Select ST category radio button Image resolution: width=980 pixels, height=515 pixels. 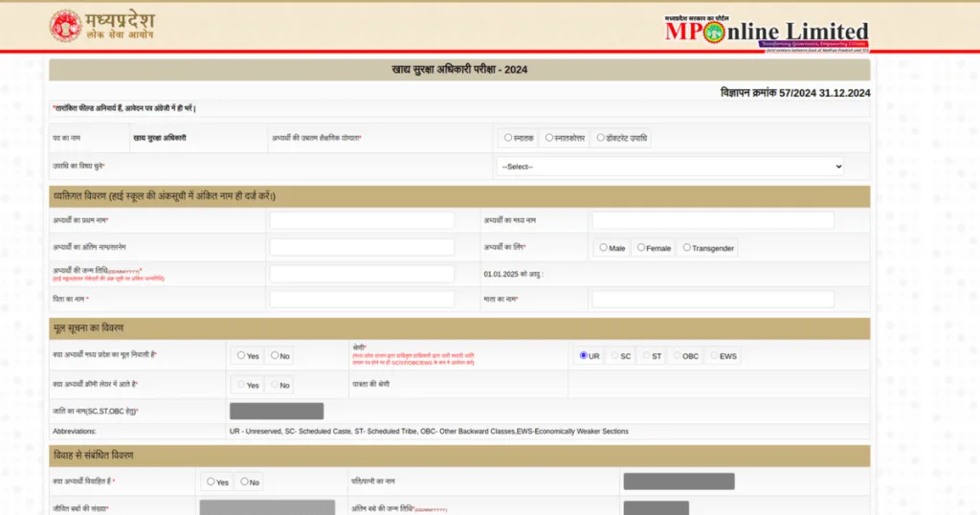(646, 355)
